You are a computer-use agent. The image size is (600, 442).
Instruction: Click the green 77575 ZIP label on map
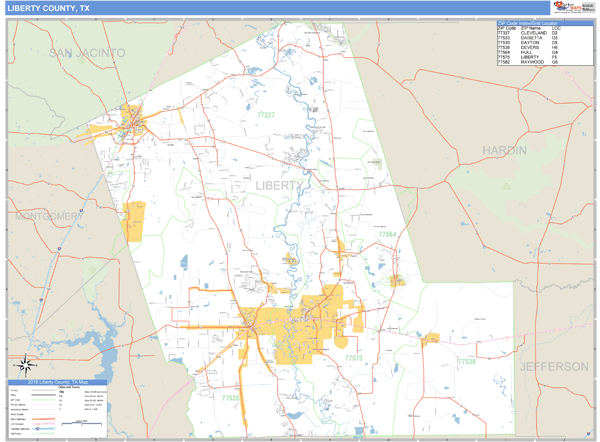coord(354,358)
